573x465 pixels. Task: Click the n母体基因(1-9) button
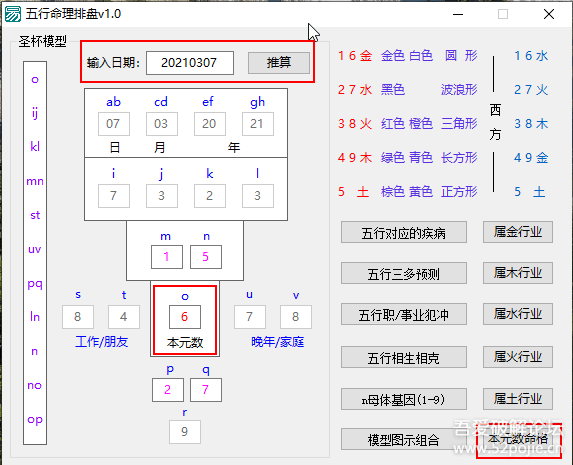[404, 399]
